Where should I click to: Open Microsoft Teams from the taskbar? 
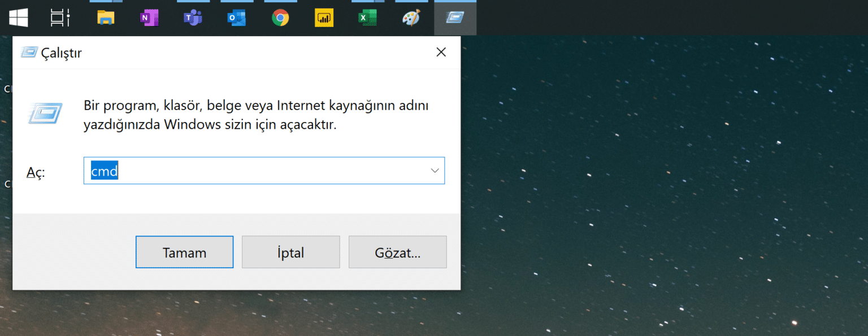(x=193, y=18)
